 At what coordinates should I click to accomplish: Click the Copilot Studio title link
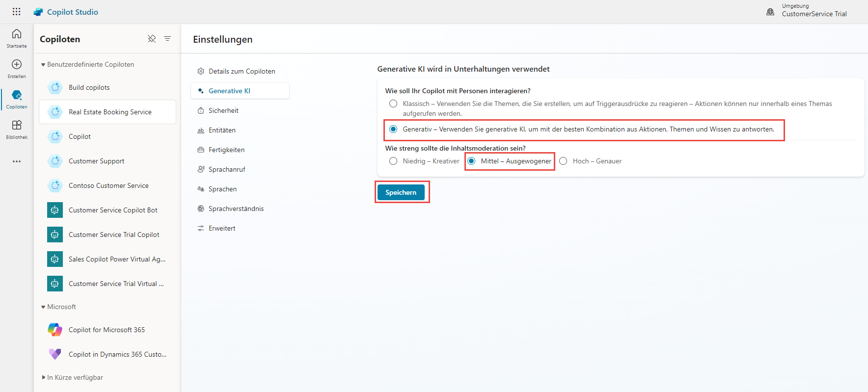click(x=73, y=12)
